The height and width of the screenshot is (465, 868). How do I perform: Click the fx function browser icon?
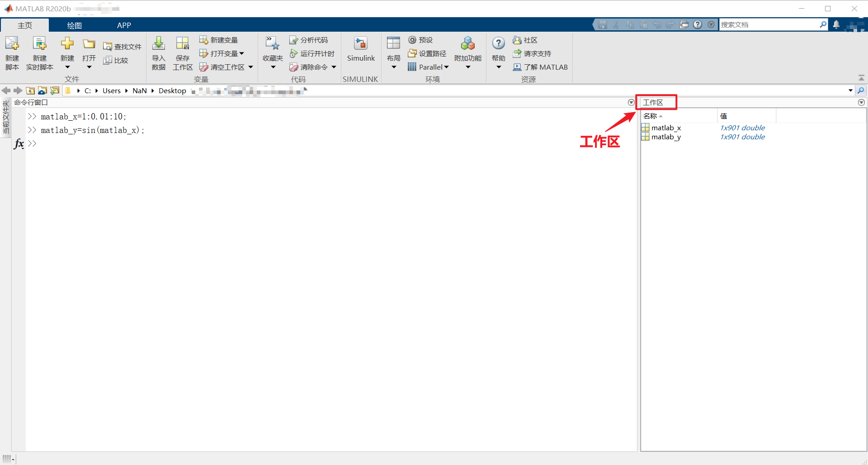tap(19, 144)
